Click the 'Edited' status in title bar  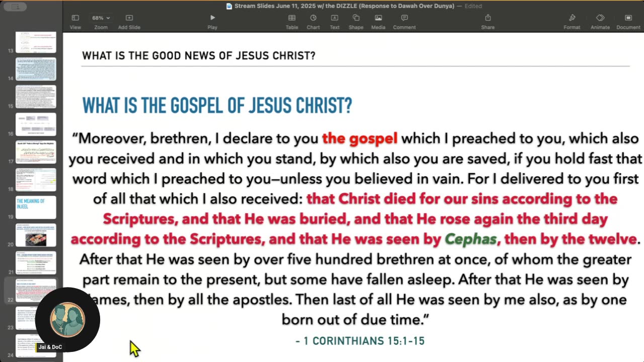point(473,6)
